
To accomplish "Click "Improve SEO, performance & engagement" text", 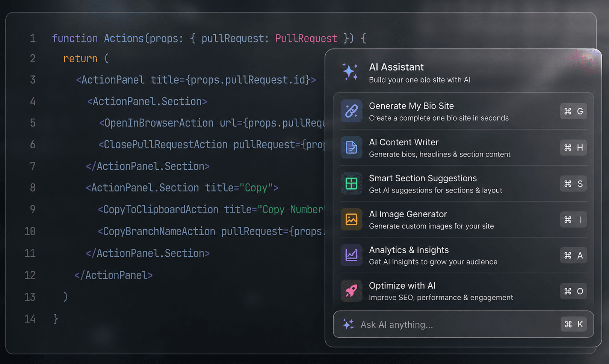I will pos(441,298).
